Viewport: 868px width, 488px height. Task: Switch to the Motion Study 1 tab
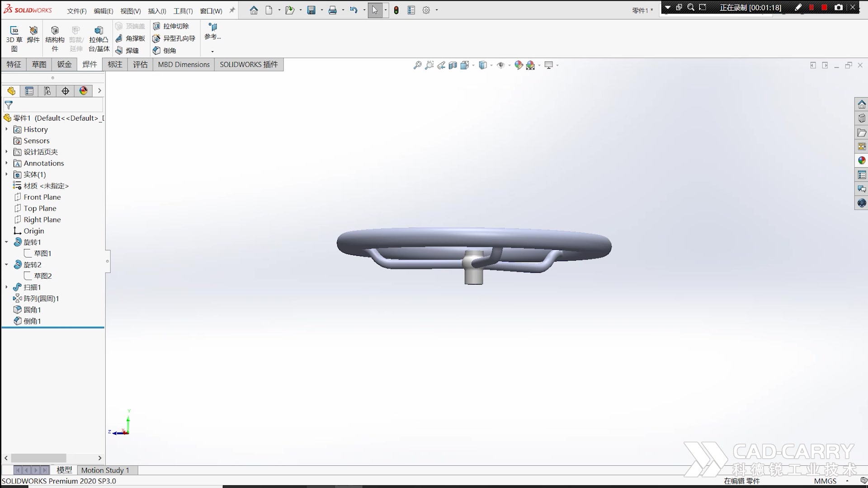pyautogui.click(x=105, y=470)
